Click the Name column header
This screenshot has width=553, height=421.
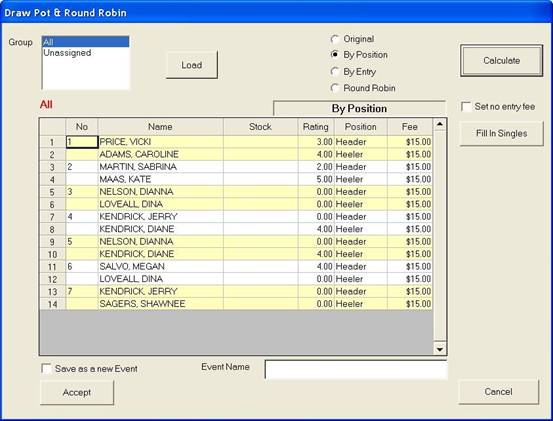pyautogui.click(x=160, y=127)
